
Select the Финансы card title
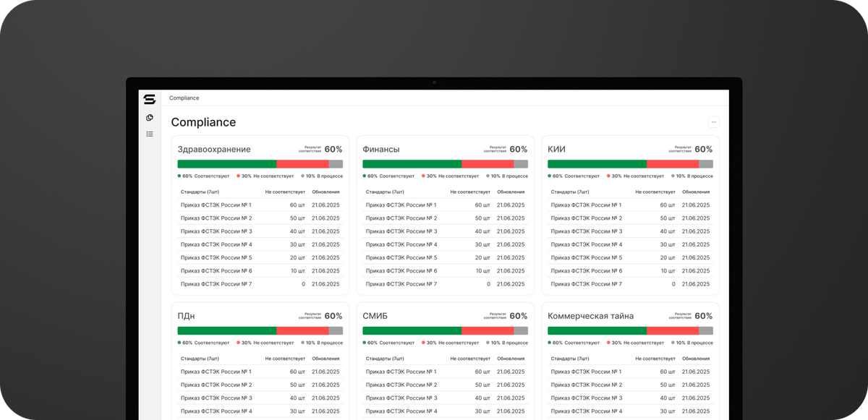coord(381,150)
